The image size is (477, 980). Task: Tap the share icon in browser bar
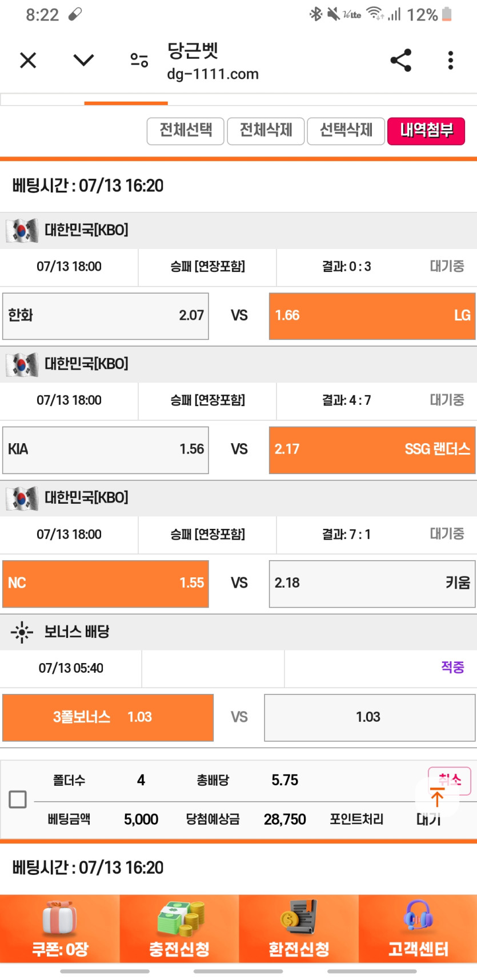400,60
